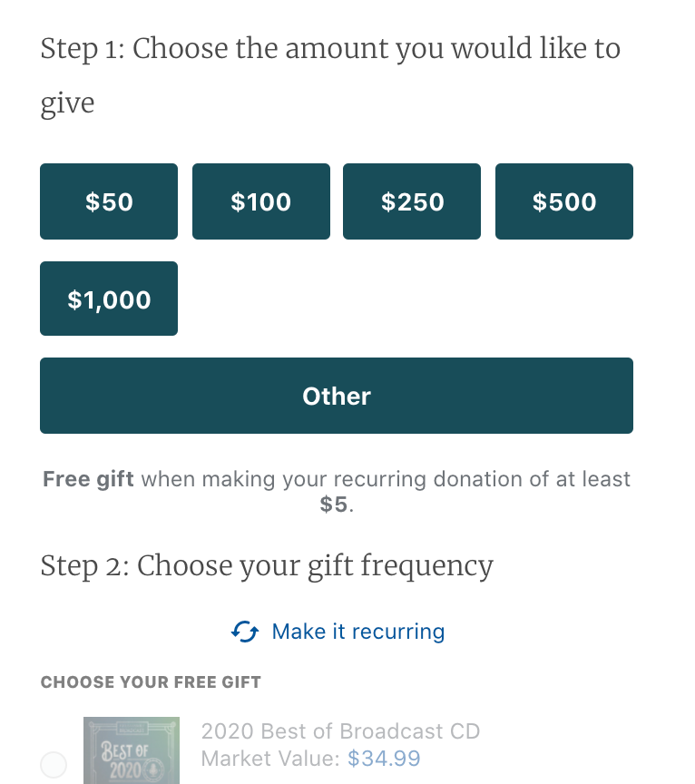Choose the $100 donation amount
695x784 pixels.
260,201
